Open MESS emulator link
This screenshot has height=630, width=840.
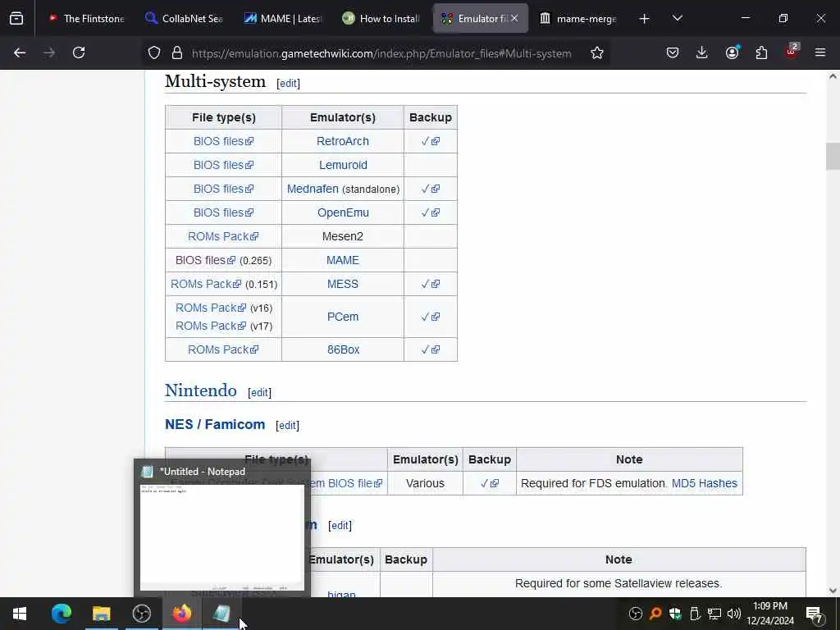click(342, 284)
